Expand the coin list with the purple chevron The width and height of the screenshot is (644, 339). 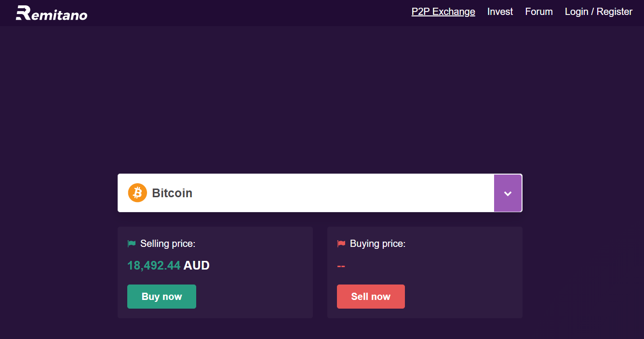pyautogui.click(x=508, y=193)
